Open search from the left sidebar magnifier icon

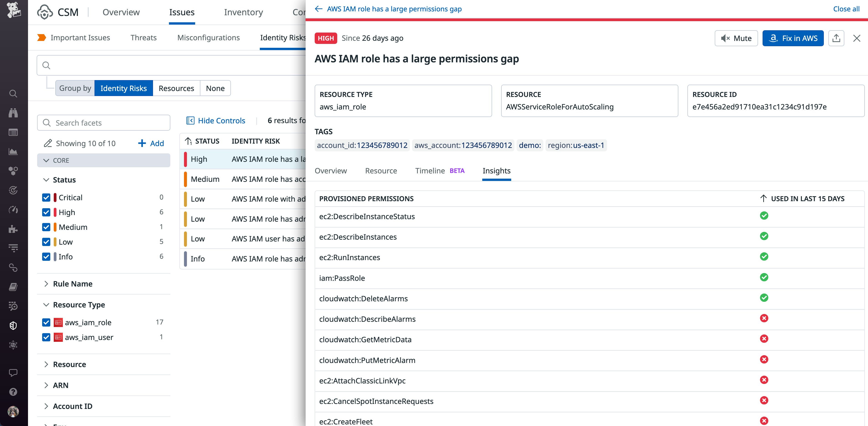[13, 94]
